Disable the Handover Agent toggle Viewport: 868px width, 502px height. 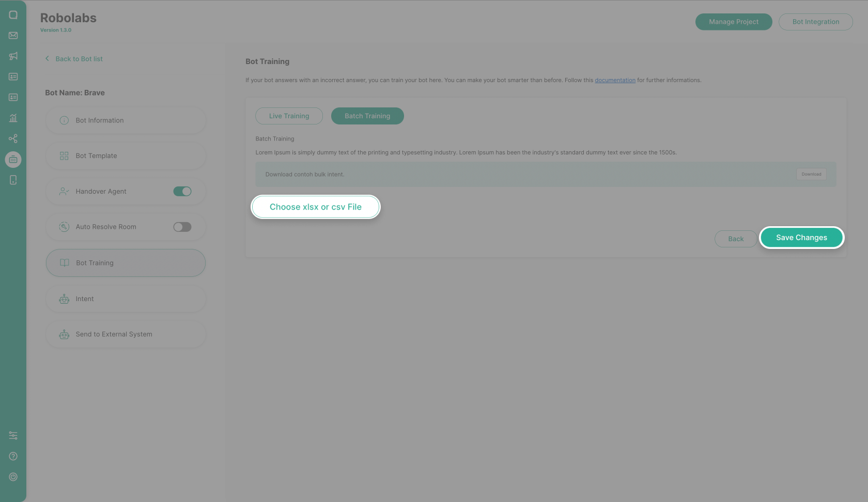click(182, 191)
